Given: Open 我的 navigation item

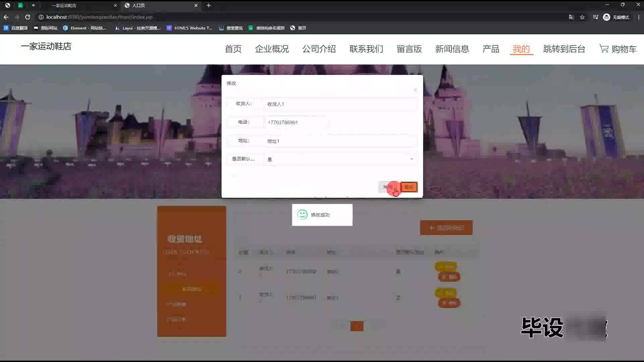Looking at the screenshot, I should click(521, 49).
